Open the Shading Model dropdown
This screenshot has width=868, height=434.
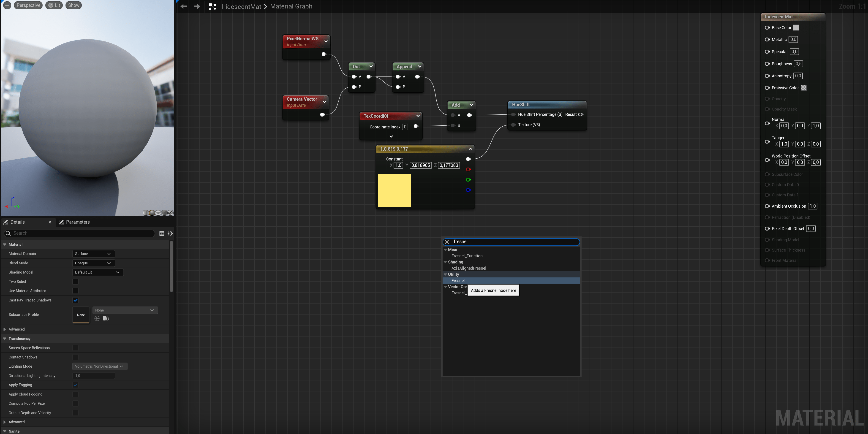(97, 272)
